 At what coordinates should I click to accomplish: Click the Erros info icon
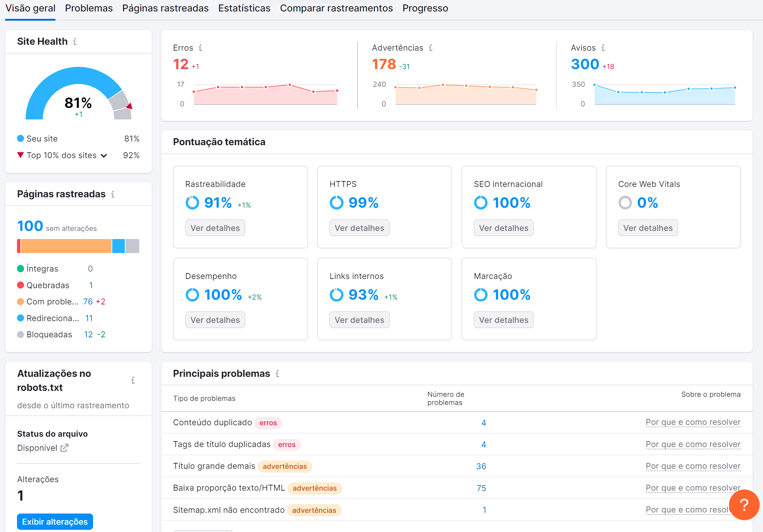200,48
